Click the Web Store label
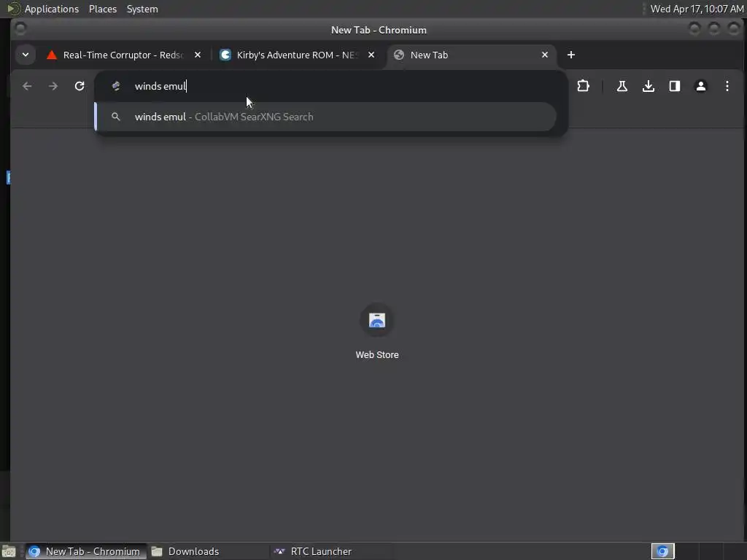747x560 pixels. 377,355
